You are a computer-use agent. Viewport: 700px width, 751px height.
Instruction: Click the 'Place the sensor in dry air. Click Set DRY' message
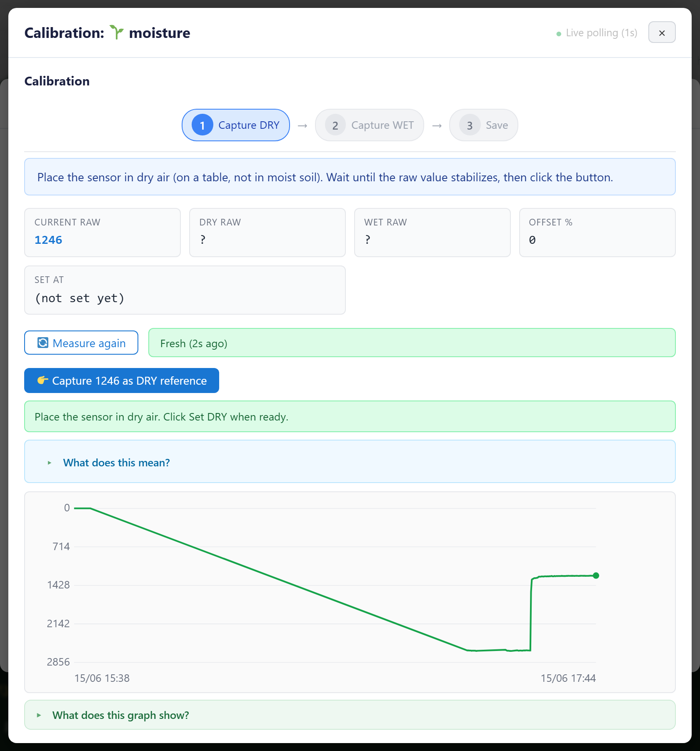350,417
